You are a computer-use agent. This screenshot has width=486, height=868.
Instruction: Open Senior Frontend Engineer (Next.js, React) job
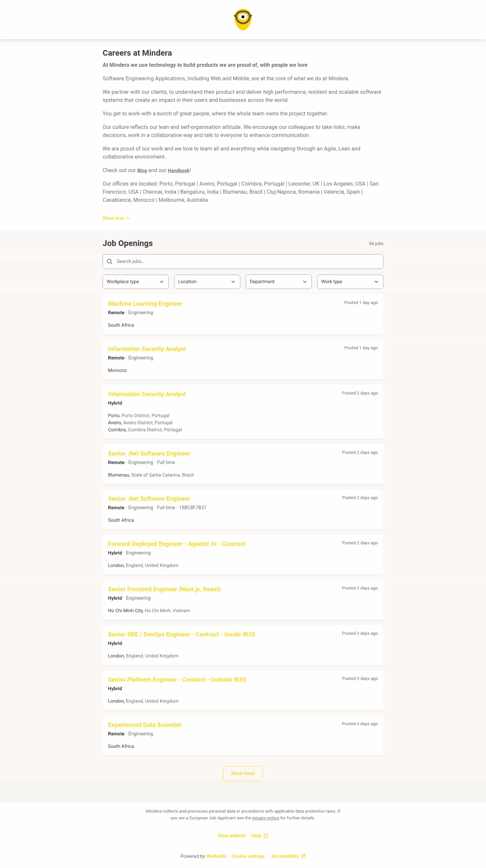164,589
